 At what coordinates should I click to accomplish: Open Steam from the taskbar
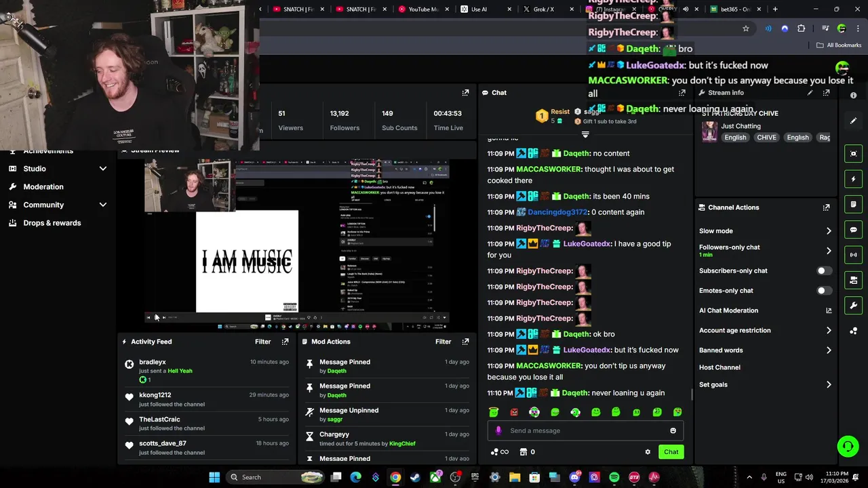click(x=415, y=477)
